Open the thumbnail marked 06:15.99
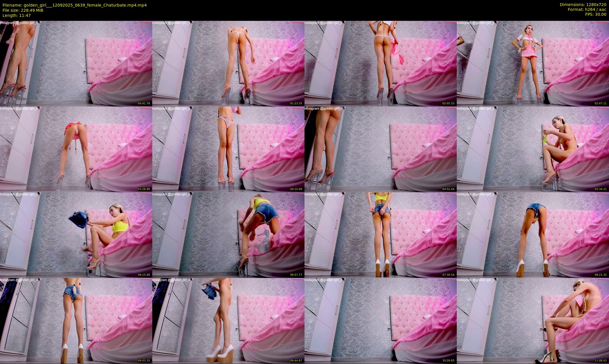The image size is (609, 364). pos(76,235)
